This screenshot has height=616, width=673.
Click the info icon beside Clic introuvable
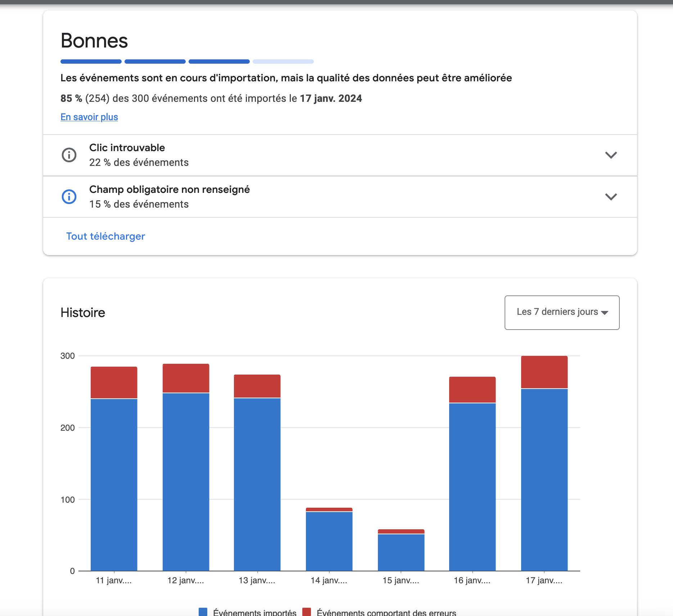[69, 155]
